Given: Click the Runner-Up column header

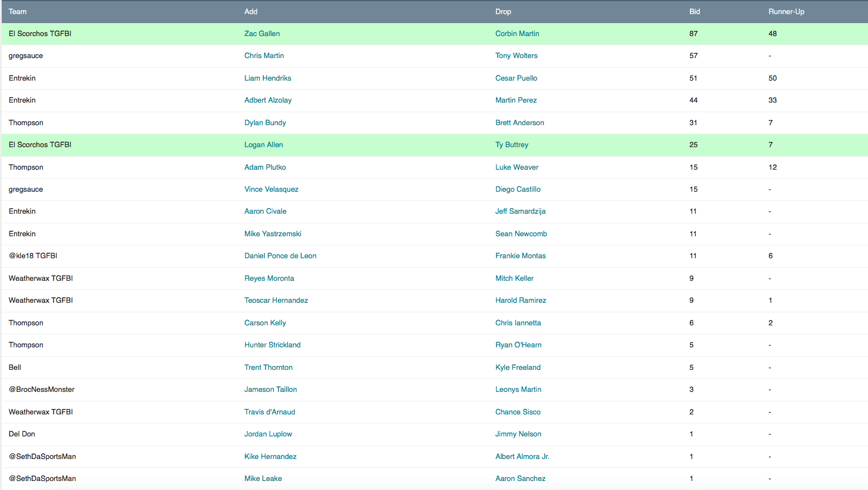Looking at the screenshot, I should point(786,12).
